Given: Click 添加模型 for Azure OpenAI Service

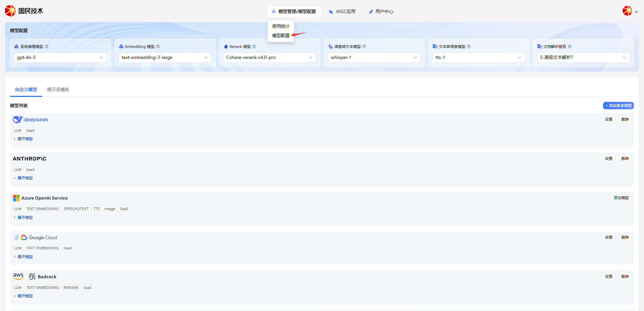Looking at the screenshot, I should pos(622,198).
